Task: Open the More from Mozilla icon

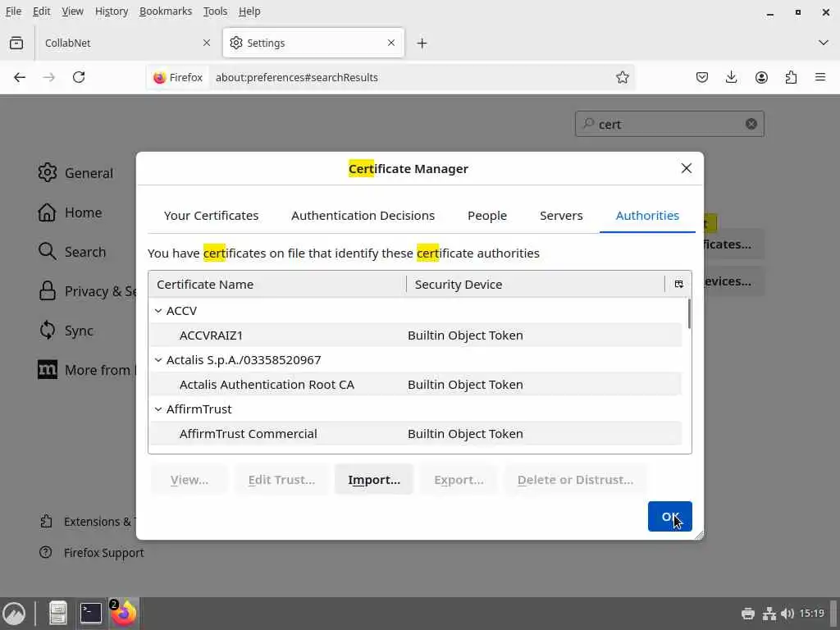Action: (47, 370)
